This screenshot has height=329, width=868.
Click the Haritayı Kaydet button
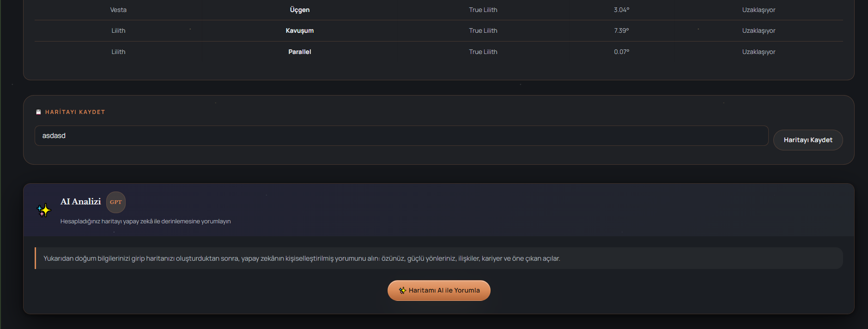808,140
